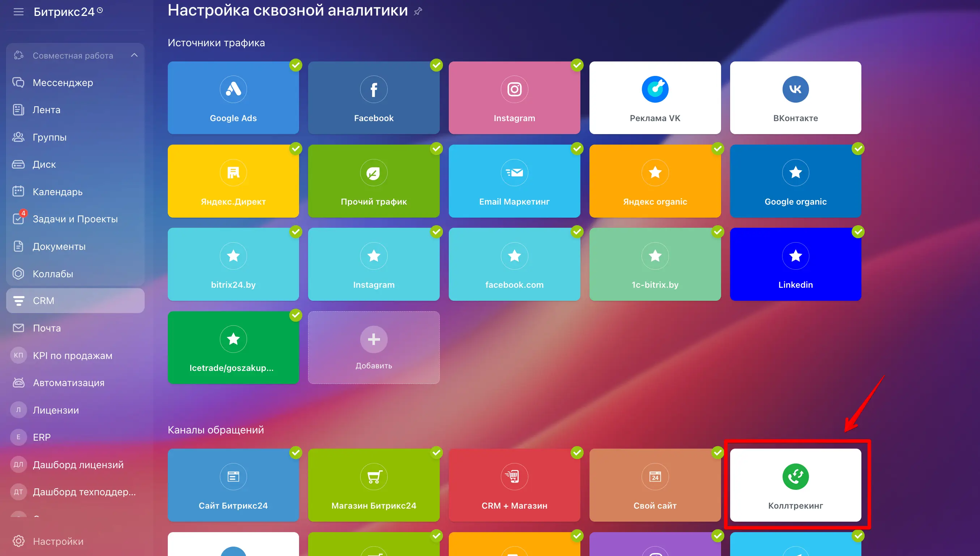Open the Яндекс.Директ source tile
This screenshot has height=556, width=980.
(x=233, y=181)
